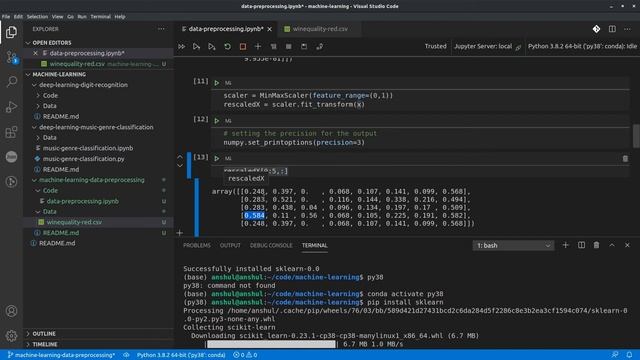Open the Run and Debug view
640x360 pixels.
coord(11,107)
